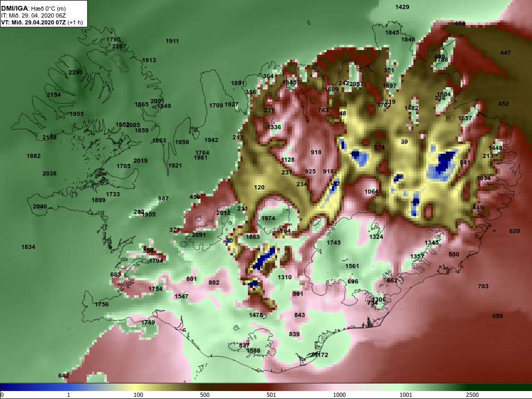Viewport: 532px width, 399px height.
Task: Click the map value 1482
Action: pos(411,108)
